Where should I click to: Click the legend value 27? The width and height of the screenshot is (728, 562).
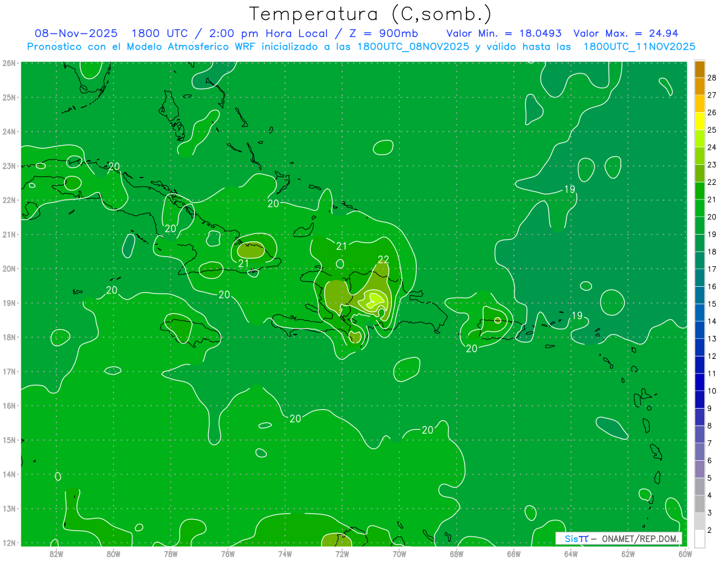pos(712,95)
